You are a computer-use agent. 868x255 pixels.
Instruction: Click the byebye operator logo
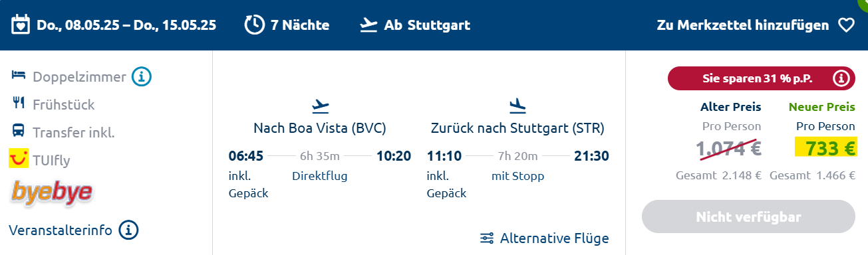[51, 193]
